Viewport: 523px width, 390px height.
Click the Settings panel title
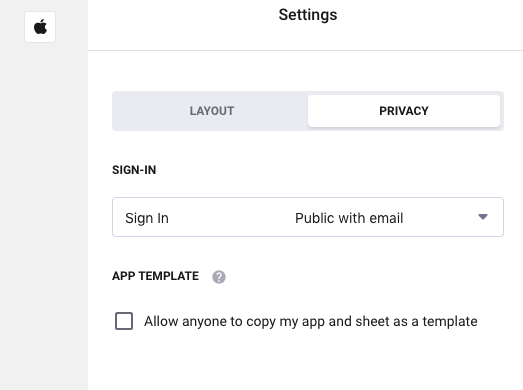click(x=308, y=15)
